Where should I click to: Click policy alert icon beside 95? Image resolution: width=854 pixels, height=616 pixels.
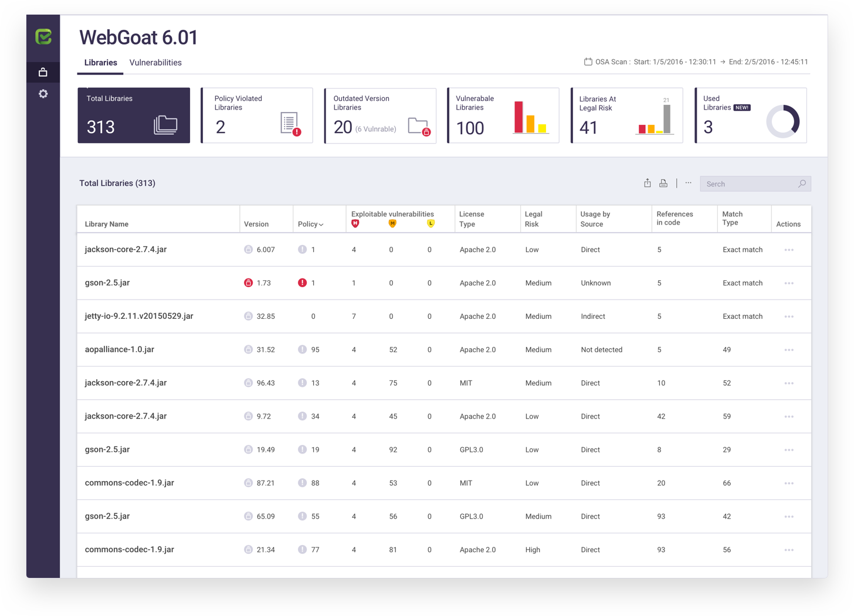[302, 349]
